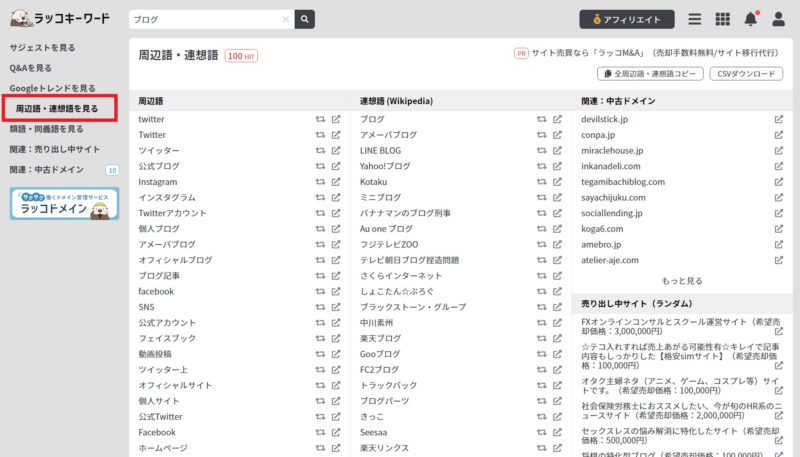
Task: Re-search icon for twitter row
Action: (x=320, y=119)
